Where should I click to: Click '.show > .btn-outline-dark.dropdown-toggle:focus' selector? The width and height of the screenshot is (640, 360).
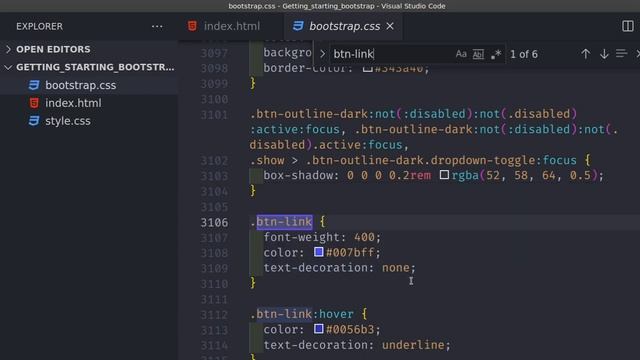(x=413, y=160)
